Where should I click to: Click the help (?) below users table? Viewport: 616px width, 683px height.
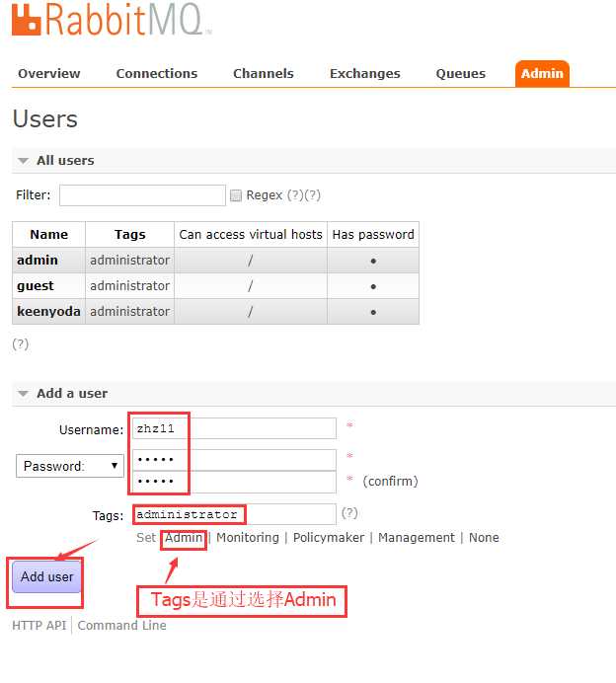(21, 344)
